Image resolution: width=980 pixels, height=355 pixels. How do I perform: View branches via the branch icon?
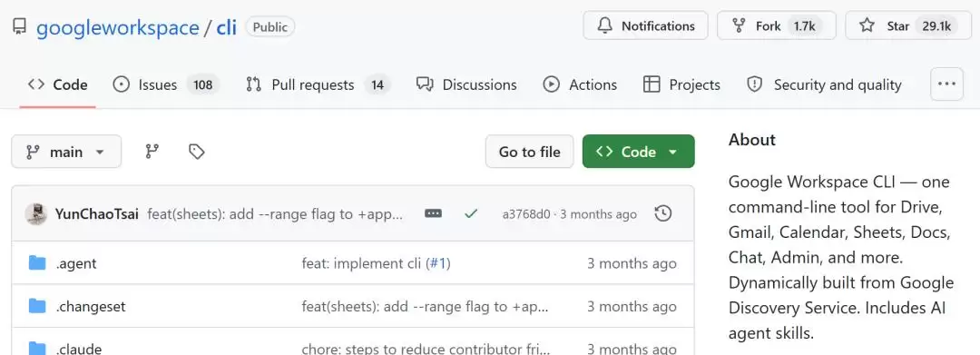pos(152,152)
